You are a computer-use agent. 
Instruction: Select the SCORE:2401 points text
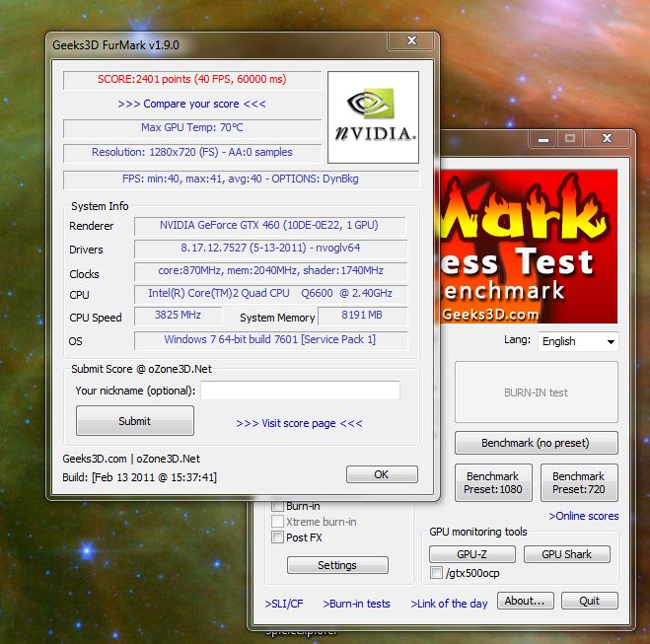192,79
